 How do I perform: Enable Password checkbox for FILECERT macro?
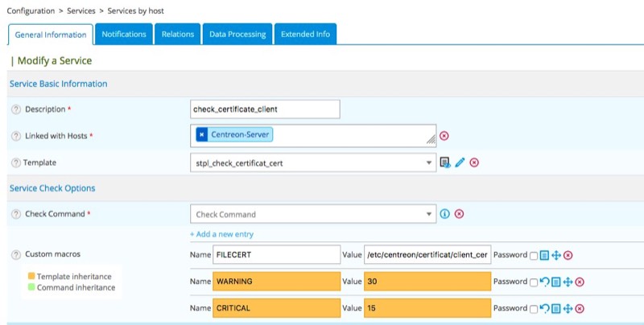click(534, 256)
